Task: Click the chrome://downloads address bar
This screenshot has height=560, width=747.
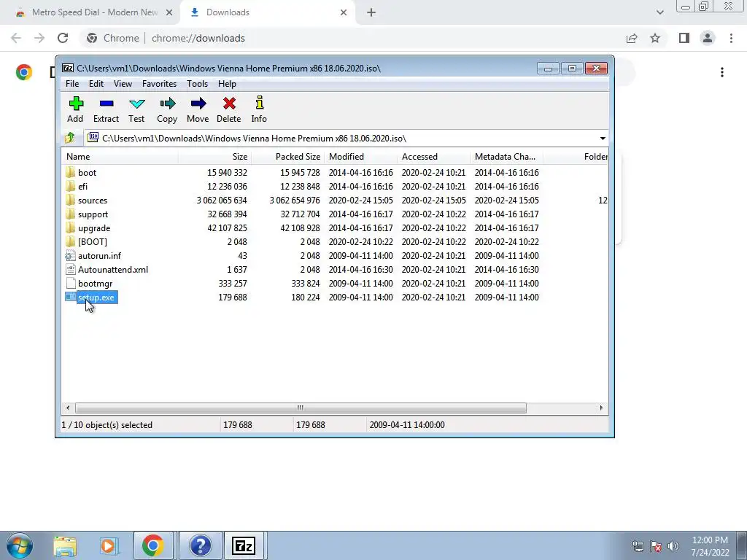Action: tap(350, 38)
